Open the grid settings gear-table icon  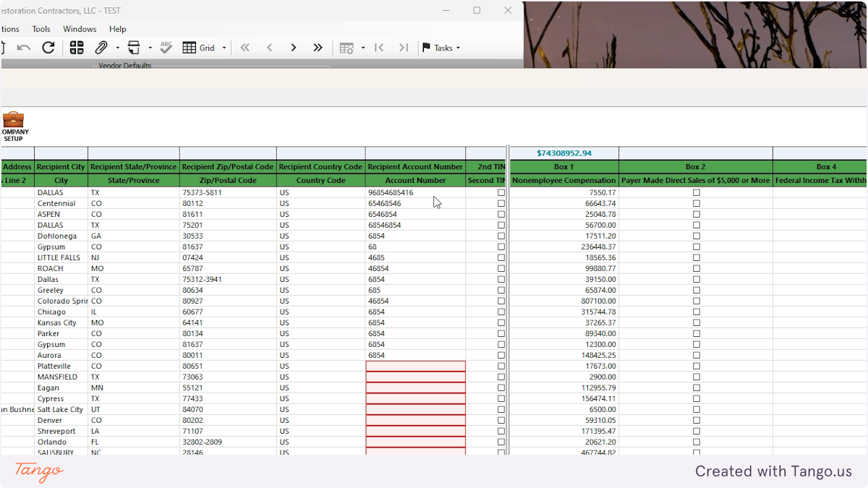(x=346, y=48)
